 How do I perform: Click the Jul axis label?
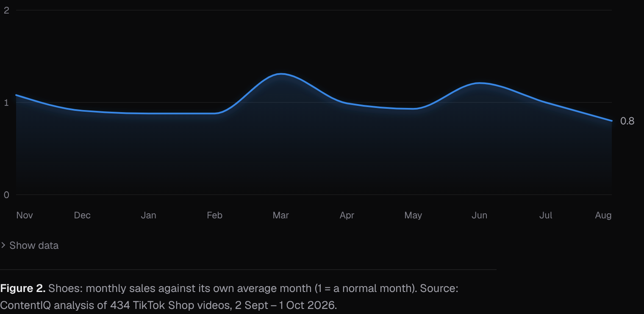[546, 215]
